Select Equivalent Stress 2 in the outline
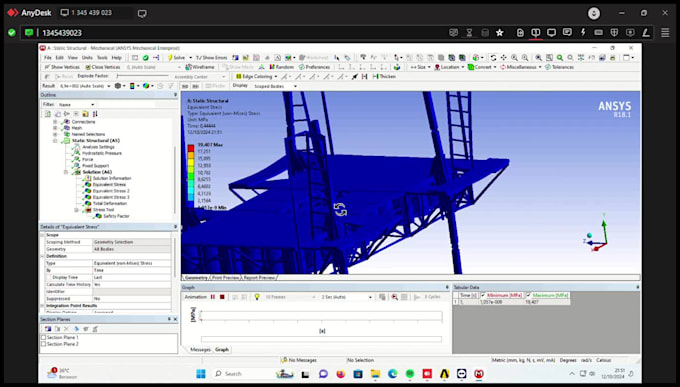This screenshot has height=387, width=680. point(111,191)
